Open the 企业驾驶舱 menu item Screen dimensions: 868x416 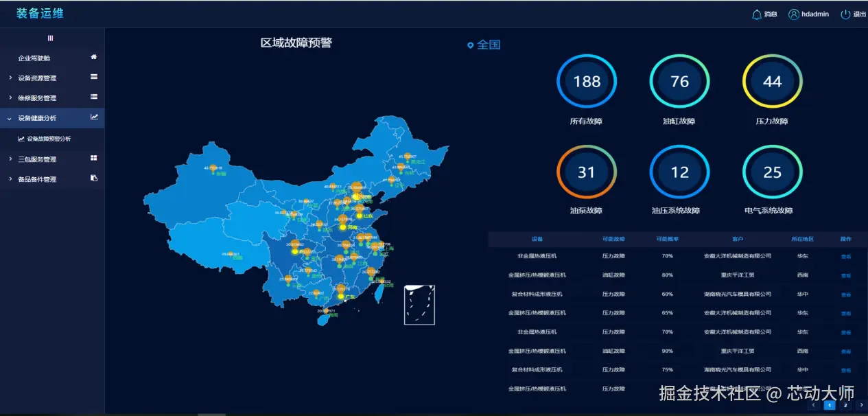[x=52, y=58]
